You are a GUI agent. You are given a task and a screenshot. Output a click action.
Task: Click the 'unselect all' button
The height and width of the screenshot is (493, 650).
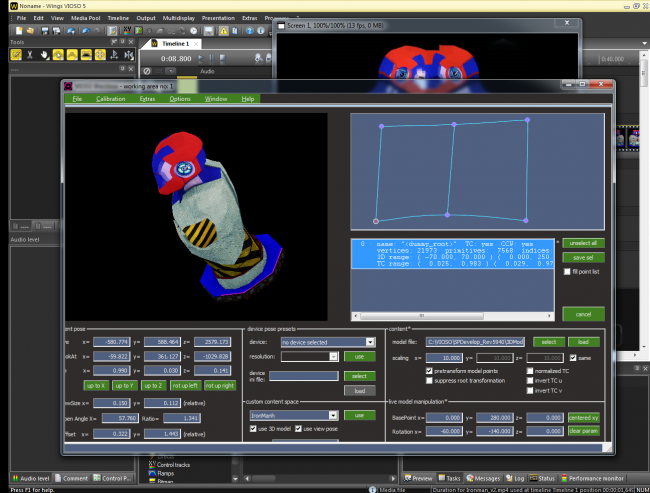[x=583, y=243]
